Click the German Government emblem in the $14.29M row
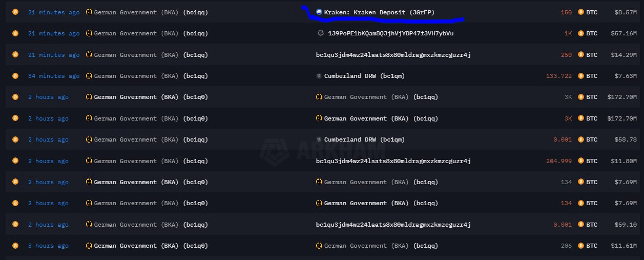The image size is (644, 260). point(89,54)
